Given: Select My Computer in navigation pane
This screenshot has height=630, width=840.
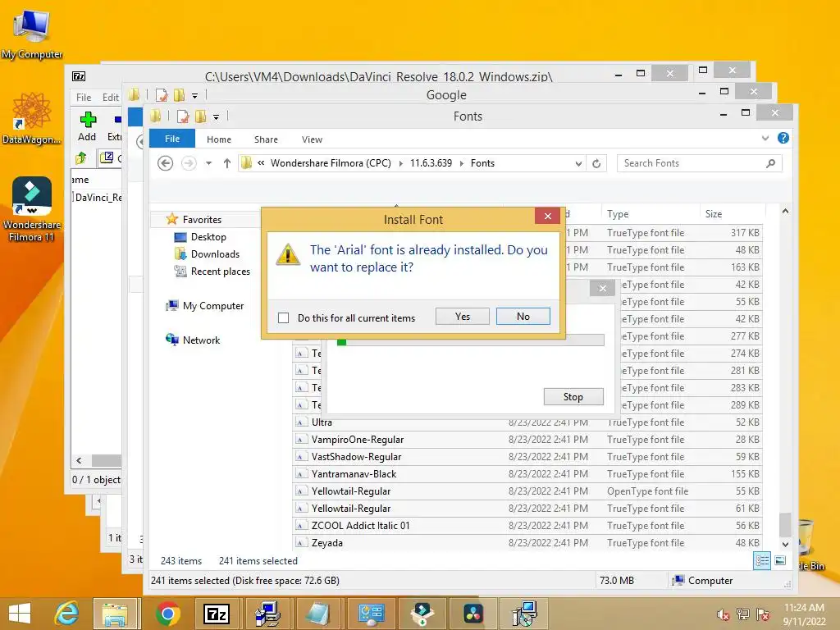Looking at the screenshot, I should pos(212,305).
